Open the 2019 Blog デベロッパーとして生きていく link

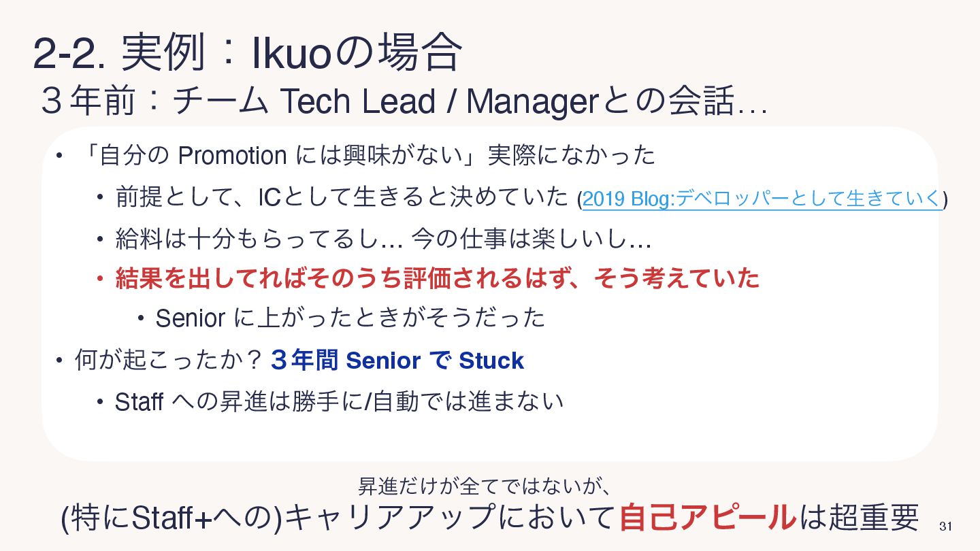pyautogui.click(x=762, y=199)
